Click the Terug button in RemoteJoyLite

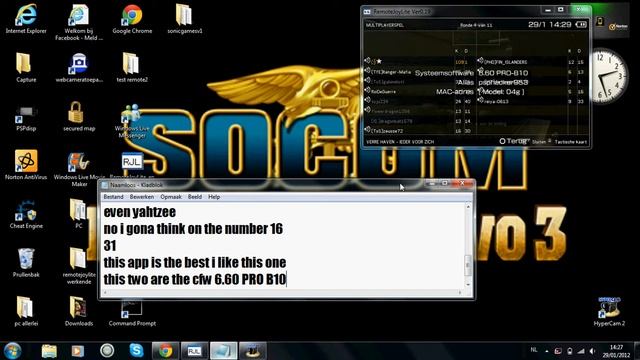[514, 141]
